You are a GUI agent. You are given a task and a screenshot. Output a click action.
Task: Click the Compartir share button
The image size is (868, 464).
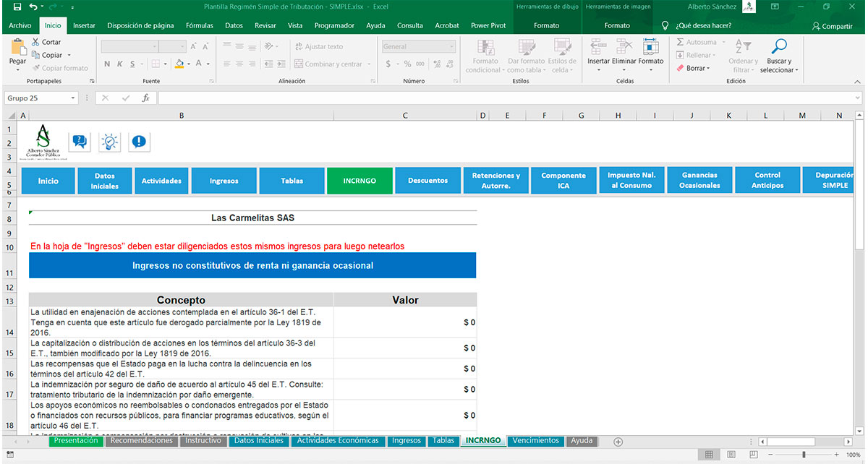click(832, 25)
